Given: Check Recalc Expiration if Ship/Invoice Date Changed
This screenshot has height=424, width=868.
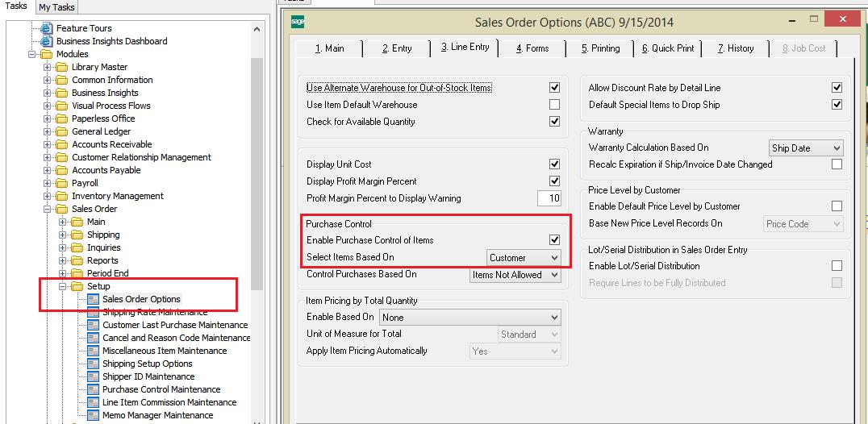Looking at the screenshot, I should pos(837,164).
